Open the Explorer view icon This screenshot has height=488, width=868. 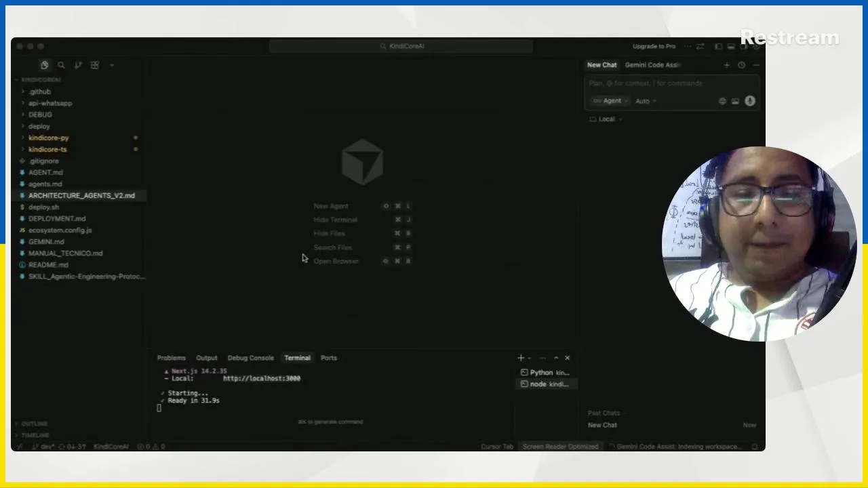(x=44, y=65)
